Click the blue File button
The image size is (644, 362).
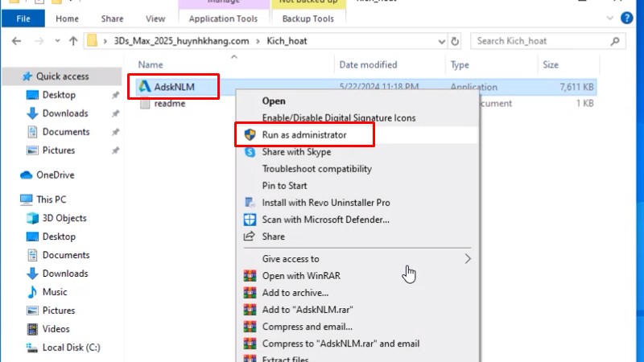(x=23, y=19)
